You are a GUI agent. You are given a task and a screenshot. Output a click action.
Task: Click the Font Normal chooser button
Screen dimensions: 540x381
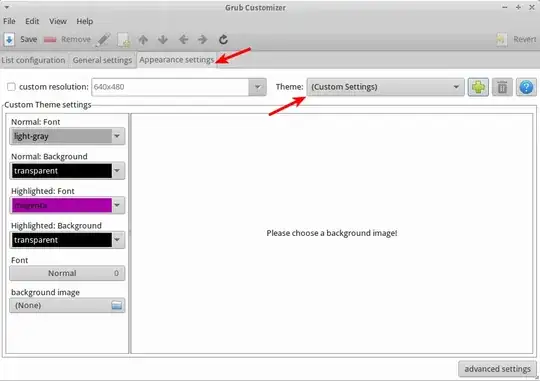[x=67, y=273]
